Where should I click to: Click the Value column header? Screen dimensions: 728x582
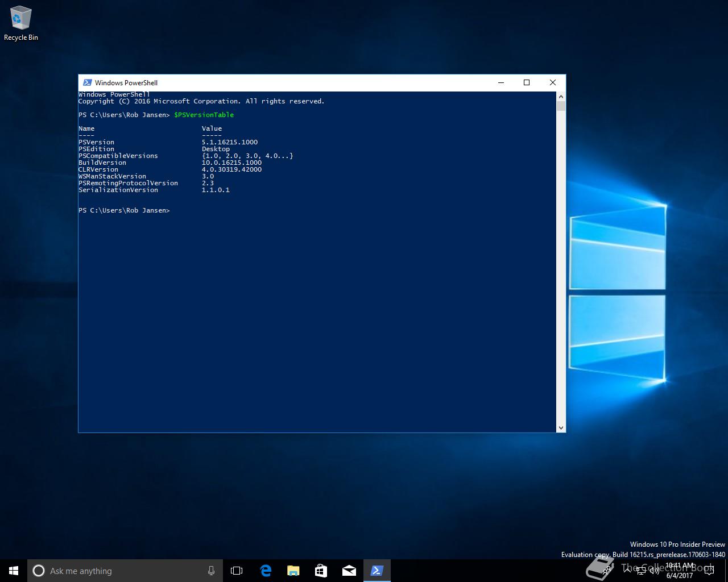point(212,128)
